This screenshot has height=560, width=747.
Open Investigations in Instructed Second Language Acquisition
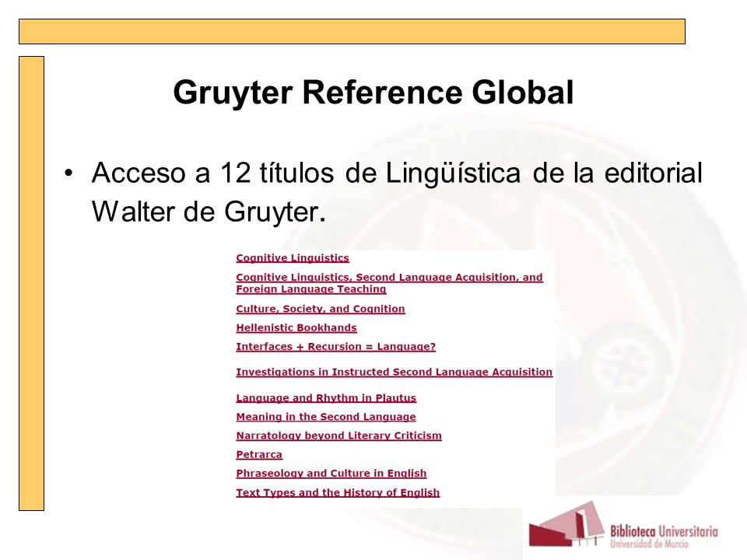pyautogui.click(x=394, y=373)
